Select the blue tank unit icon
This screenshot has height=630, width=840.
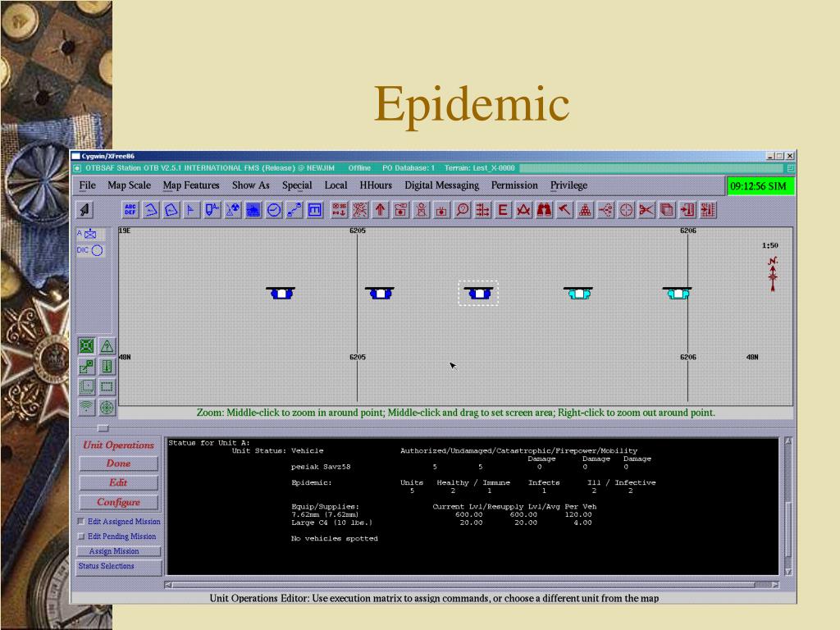point(253,209)
